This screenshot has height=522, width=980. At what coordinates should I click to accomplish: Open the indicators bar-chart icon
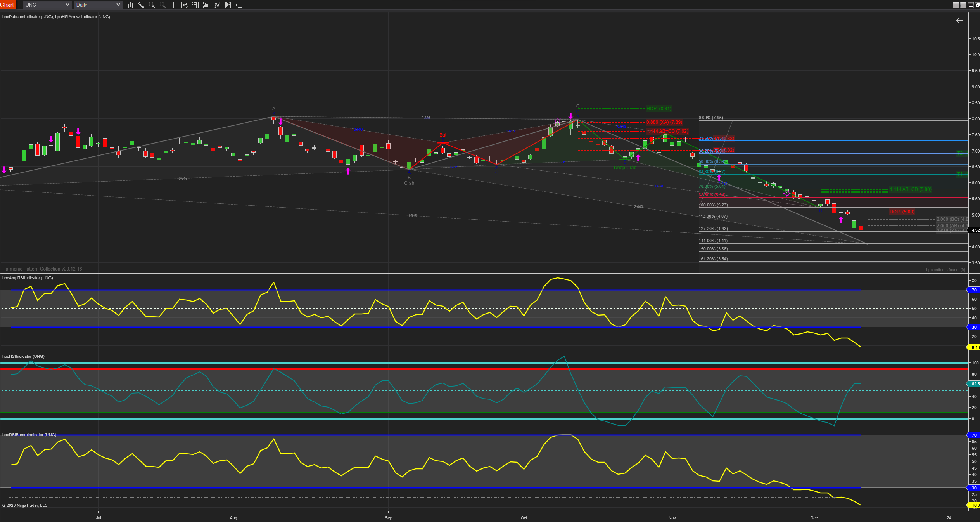pos(206,5)
